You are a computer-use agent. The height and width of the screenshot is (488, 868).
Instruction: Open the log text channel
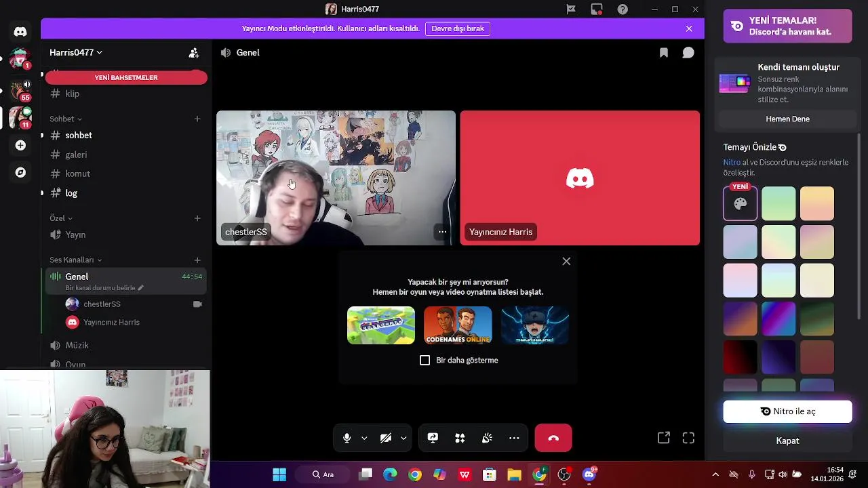(126, 193)
